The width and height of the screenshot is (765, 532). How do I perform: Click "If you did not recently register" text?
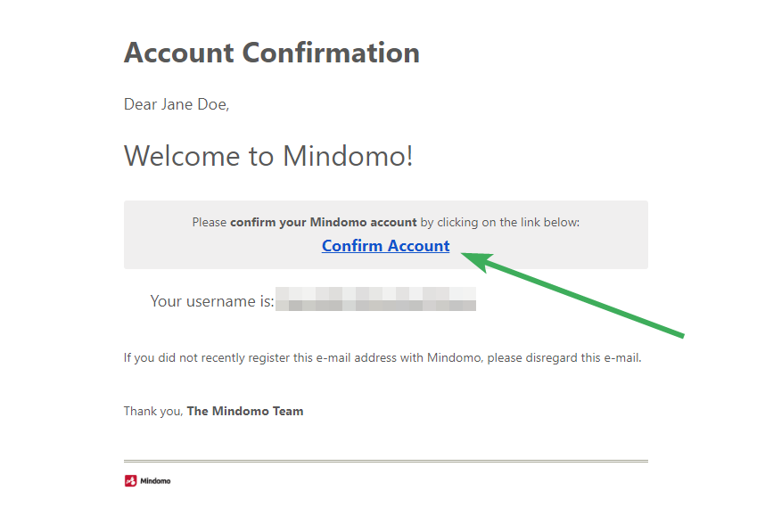pos(210,358)
